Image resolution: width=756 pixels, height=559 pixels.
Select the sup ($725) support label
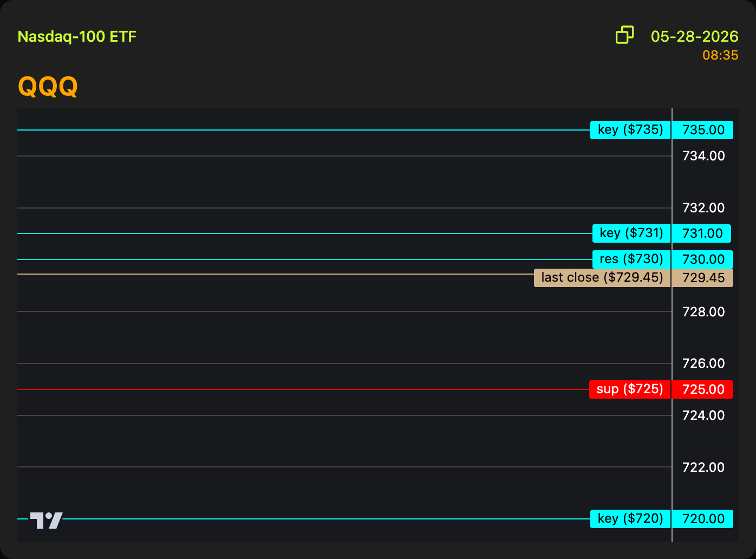630,389
